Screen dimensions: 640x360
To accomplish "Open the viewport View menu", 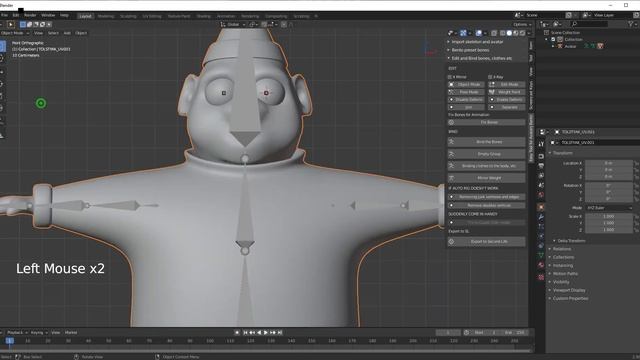I will point(38,33).
